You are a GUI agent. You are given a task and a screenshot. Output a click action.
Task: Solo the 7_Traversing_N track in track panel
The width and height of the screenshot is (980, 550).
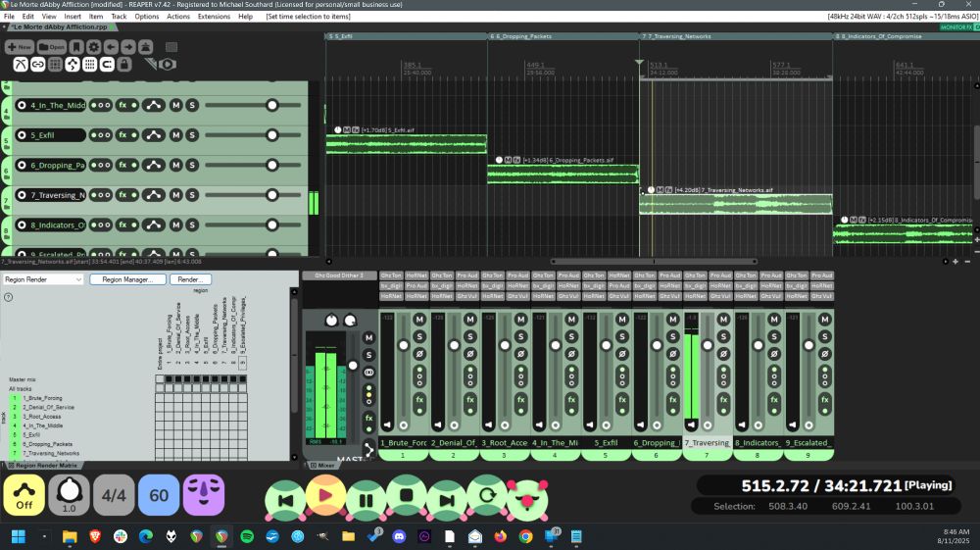click(192, 195)
